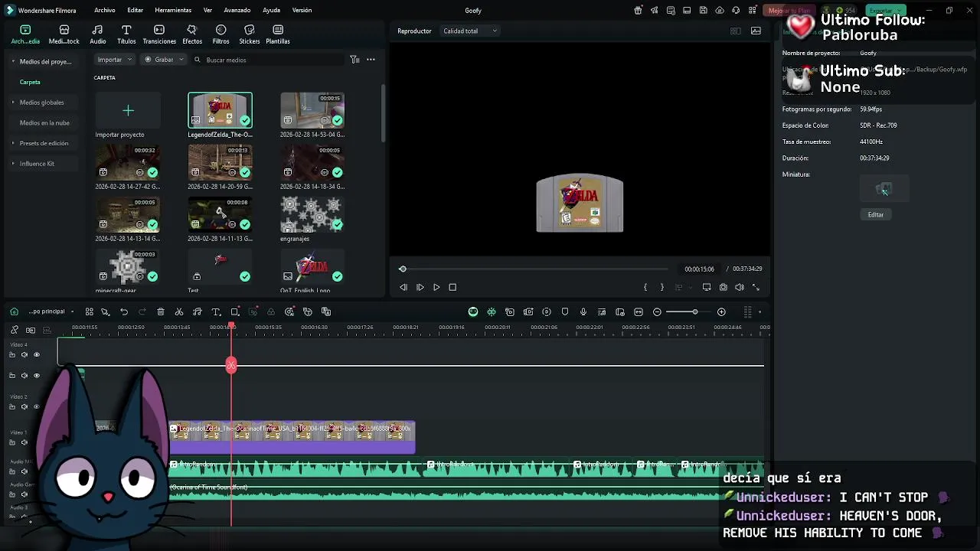Play the preview
Viewport: 980px width, 551px height.
436,287
